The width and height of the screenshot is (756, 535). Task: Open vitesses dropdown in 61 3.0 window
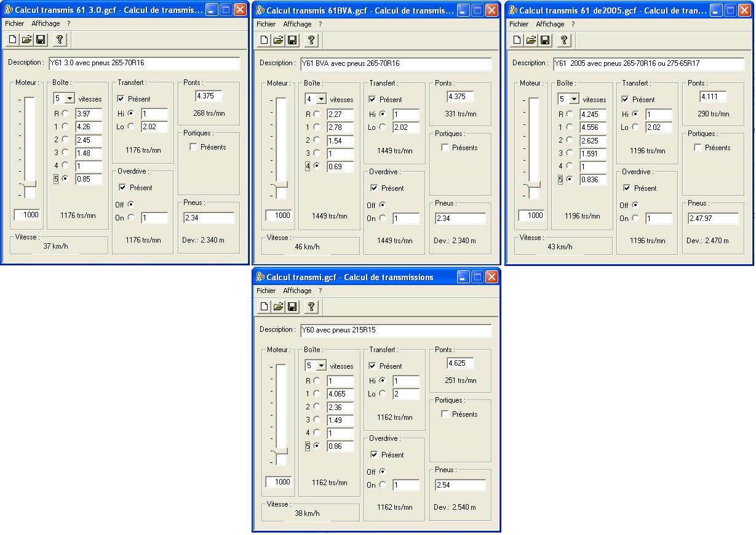(70, 99)
